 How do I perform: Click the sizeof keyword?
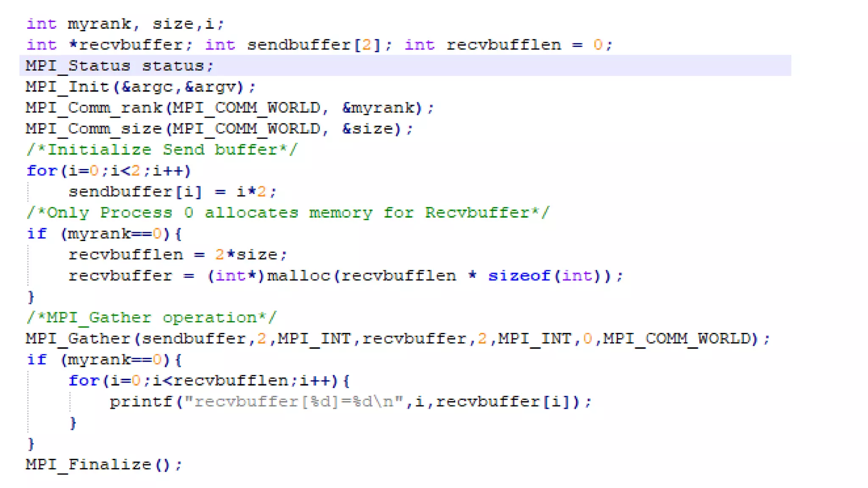point(519,276)
